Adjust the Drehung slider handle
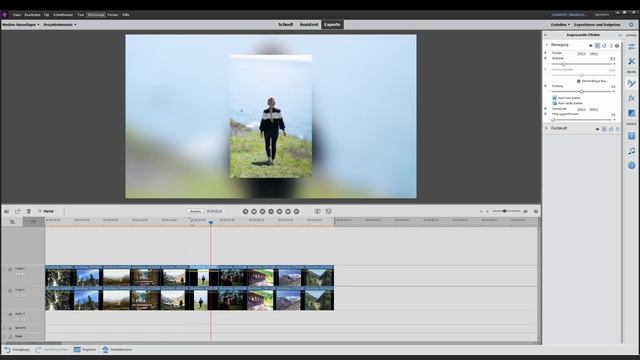This screenshot has width=640, height=360. tap(582, 91)
